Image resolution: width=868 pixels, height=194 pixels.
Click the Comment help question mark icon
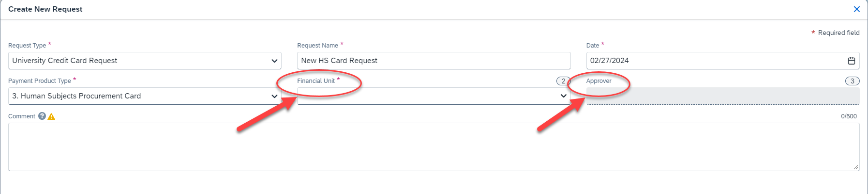tap(42, 116)
